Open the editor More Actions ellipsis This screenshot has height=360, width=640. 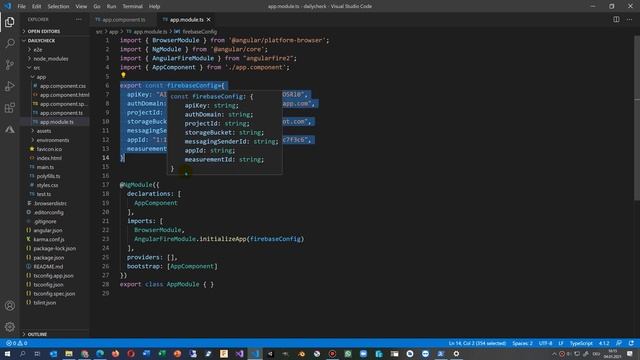coord(629,19)
